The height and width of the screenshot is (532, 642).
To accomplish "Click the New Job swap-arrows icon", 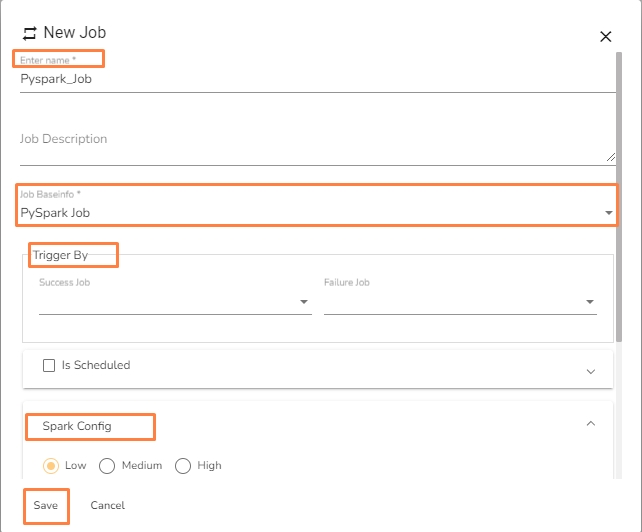I will pos(29,34).
